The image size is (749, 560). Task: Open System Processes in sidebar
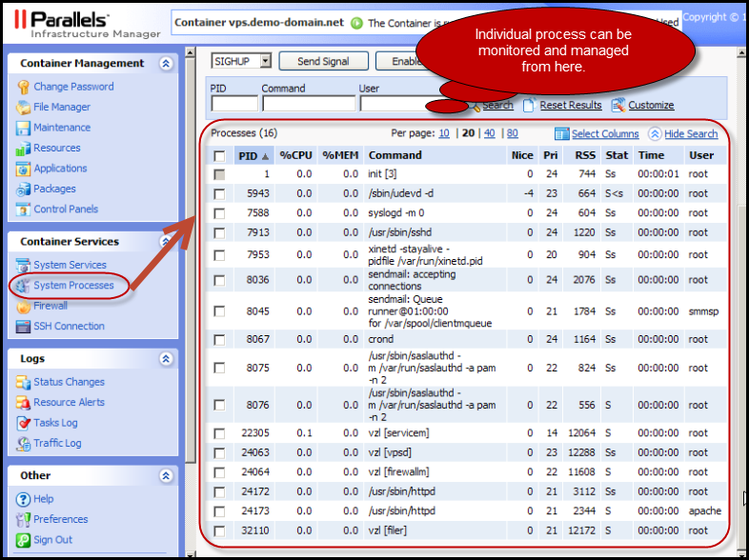73,286
